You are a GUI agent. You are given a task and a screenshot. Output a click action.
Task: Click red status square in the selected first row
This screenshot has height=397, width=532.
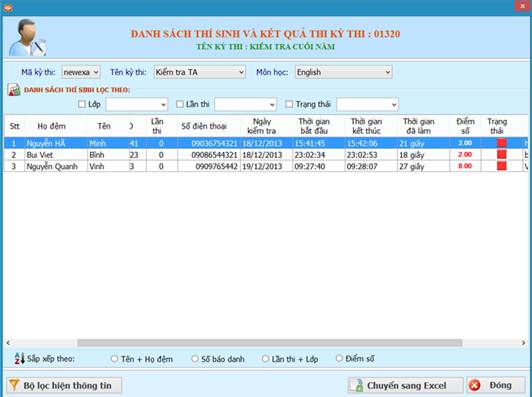[x=501, y=143]
